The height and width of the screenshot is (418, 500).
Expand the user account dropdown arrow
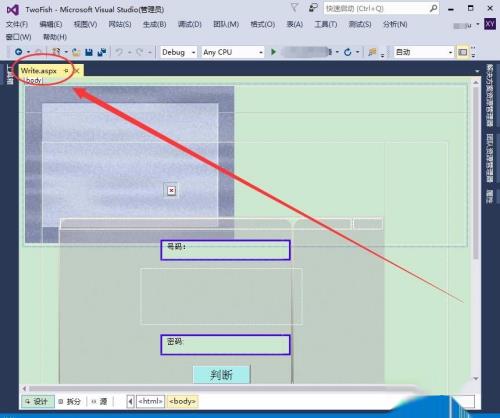(478, 24)
